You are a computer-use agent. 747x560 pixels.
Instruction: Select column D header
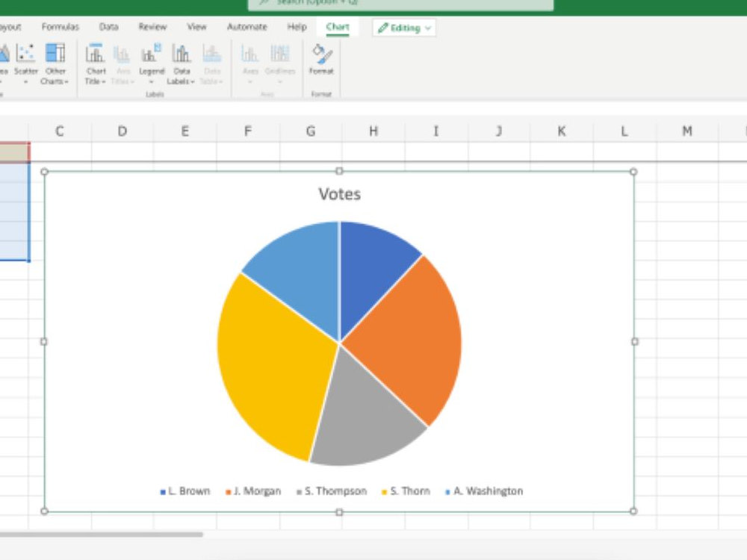pyautogui.click(x=123, y=131)
